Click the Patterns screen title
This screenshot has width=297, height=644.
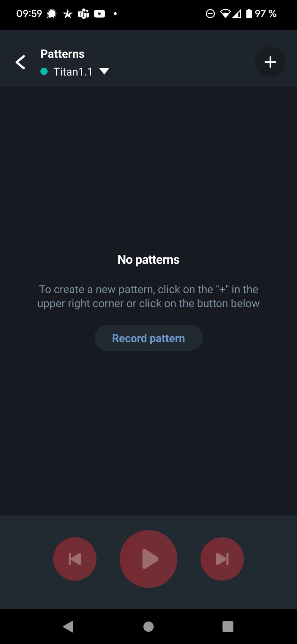[x=62, y=54]
